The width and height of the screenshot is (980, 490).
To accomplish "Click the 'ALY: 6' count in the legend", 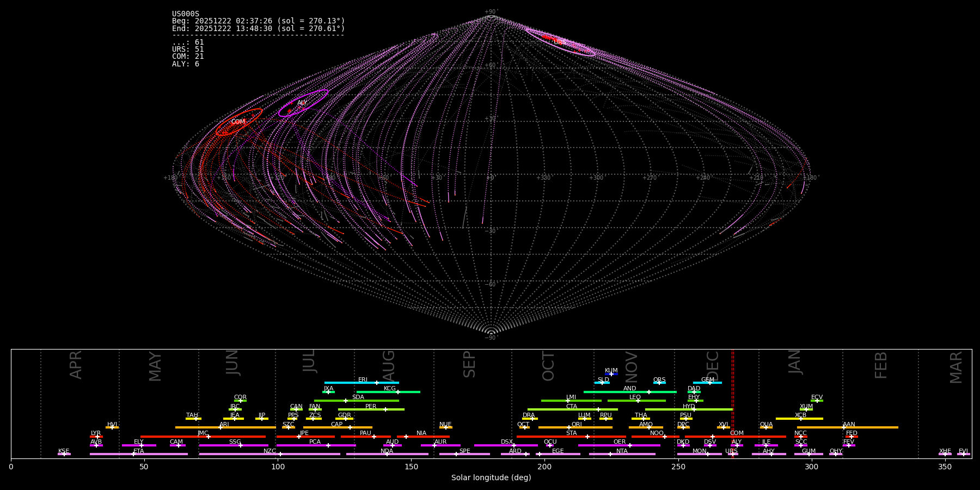I will (x=186, y=64).
